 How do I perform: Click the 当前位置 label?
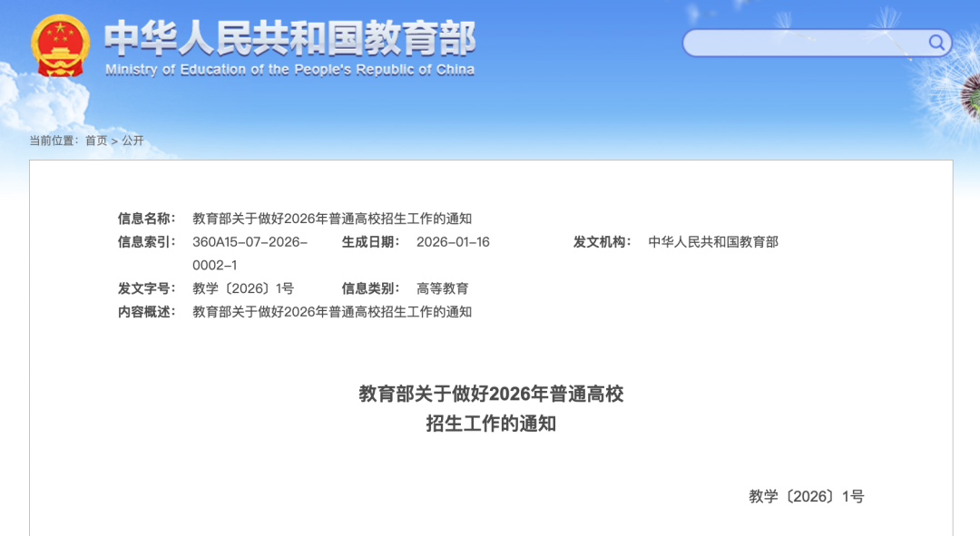click(x=54, y=141)
